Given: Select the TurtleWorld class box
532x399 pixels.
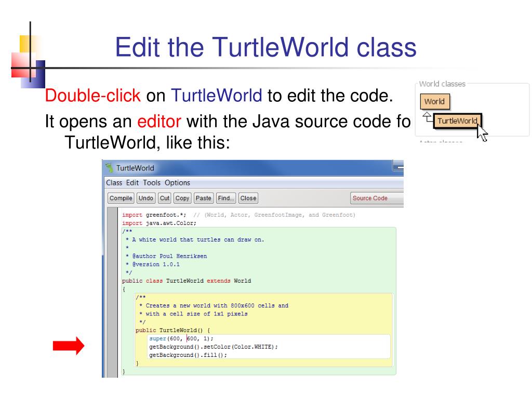Looking at the screenshot, I should pyautogui.click(x=457, y=121).
